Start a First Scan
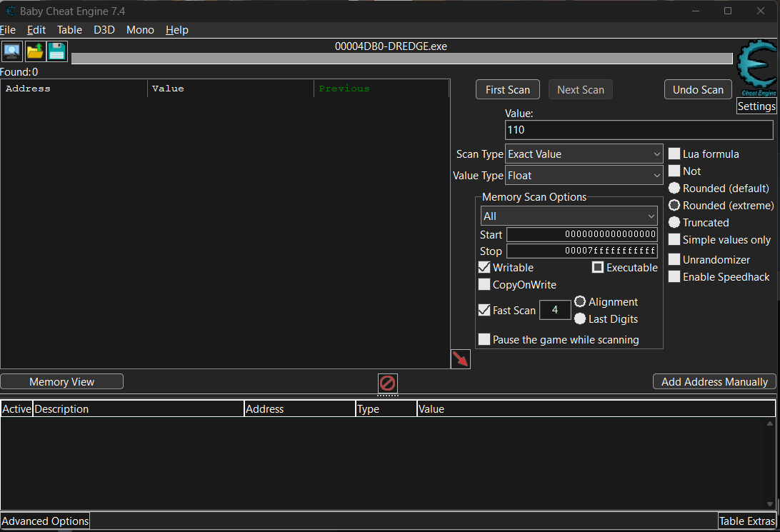Image resolution: width=780 pixels, height=532 pixels. (x=508, y=89)
